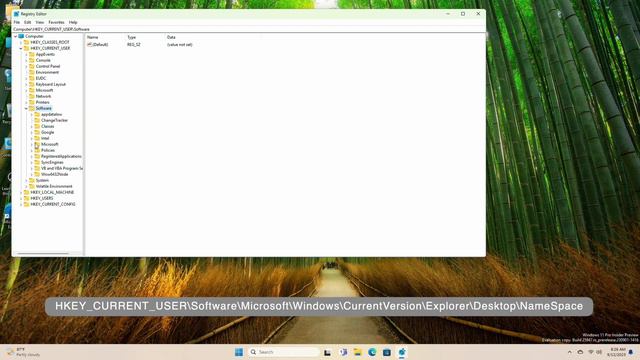Open the File menu
Screen dimensions: 640x360
coord(17,22)
